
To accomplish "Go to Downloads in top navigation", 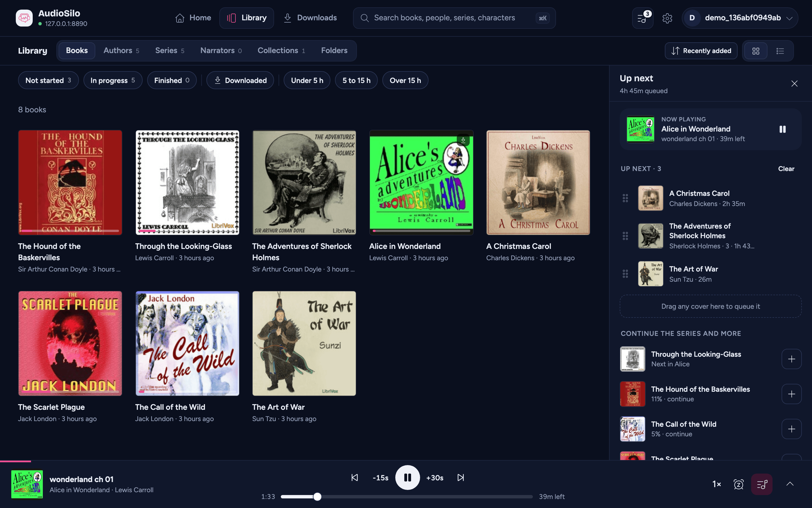I will pos(310,18).
